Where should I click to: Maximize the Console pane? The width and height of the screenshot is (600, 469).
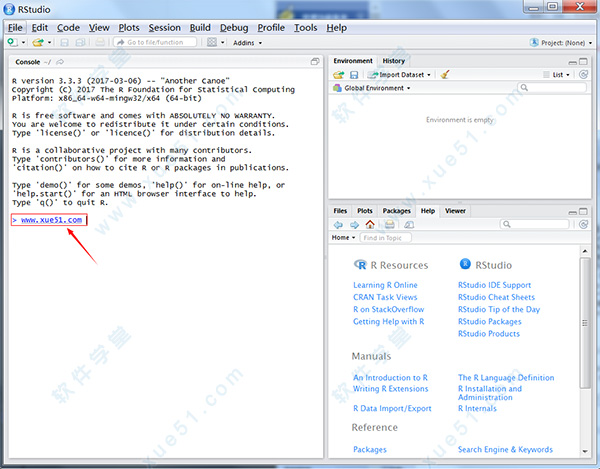tap(315, 62)
